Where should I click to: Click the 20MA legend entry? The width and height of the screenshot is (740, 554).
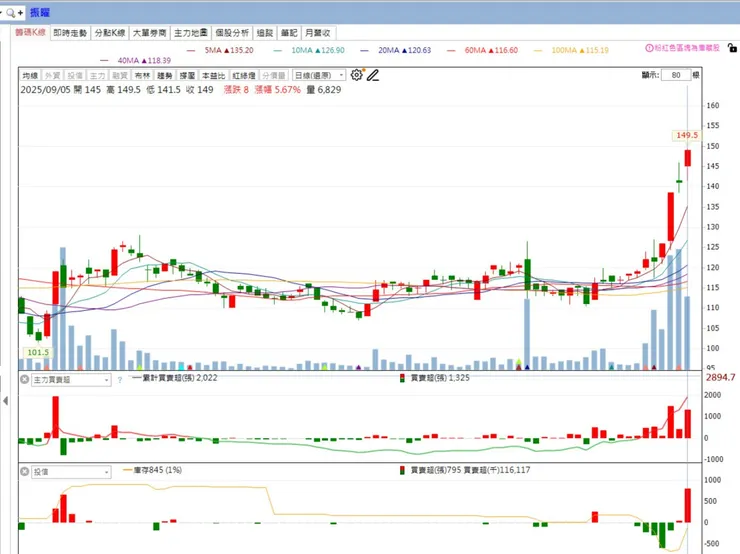point(396,50)
